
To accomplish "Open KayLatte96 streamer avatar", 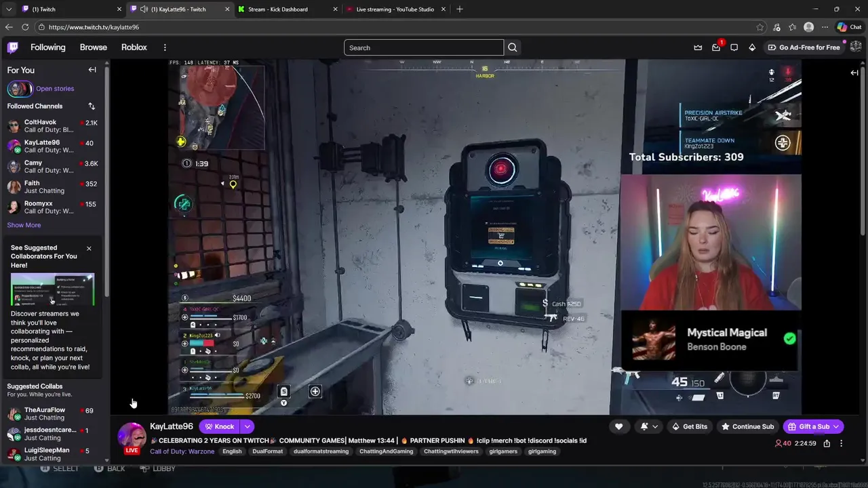I will [132, 437].
